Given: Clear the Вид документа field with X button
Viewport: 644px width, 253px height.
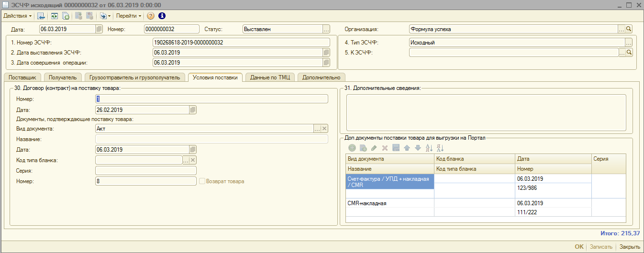Looking at the screenshot, I should [x=324, y=129].
